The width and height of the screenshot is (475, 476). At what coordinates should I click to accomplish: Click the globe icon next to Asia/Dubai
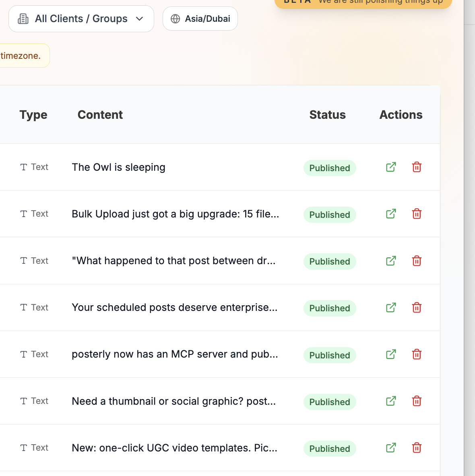[x=175, y=19]
